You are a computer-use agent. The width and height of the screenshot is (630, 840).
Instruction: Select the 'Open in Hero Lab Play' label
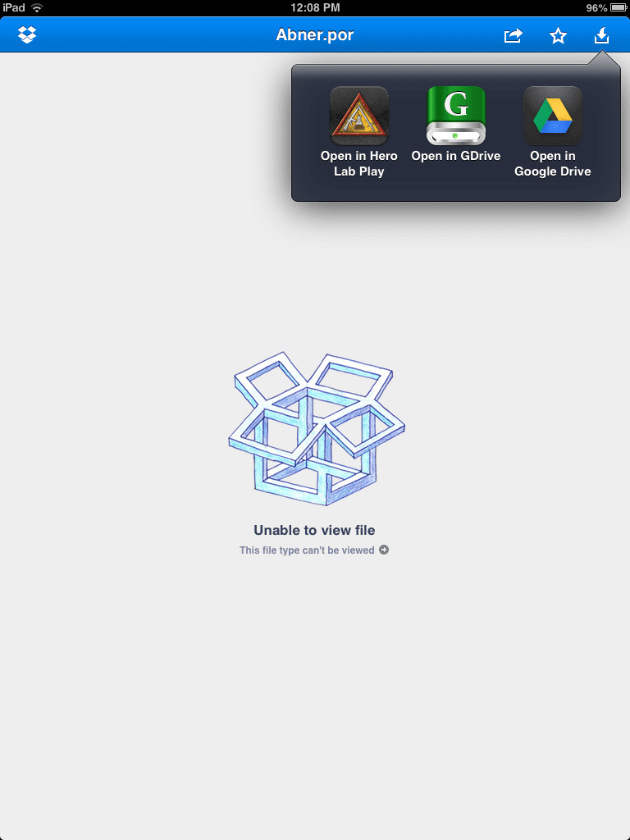359,163
